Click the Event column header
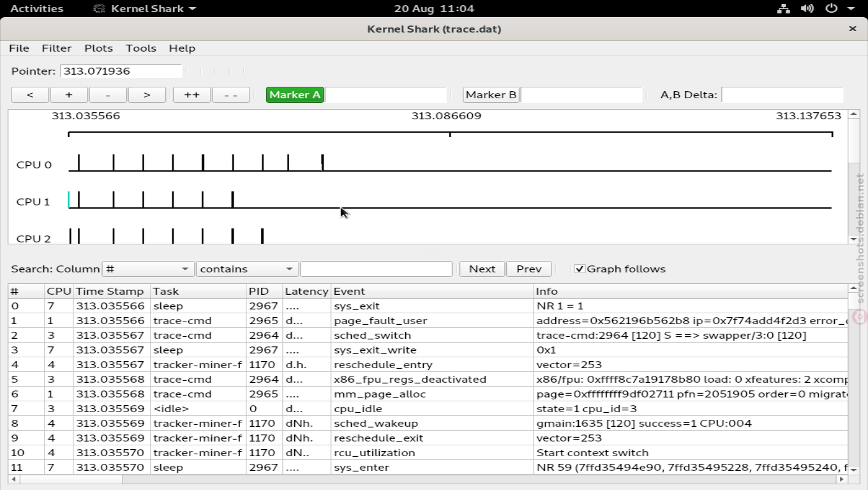The height and width of the screenshot is (490, 868). coord(433,292)
